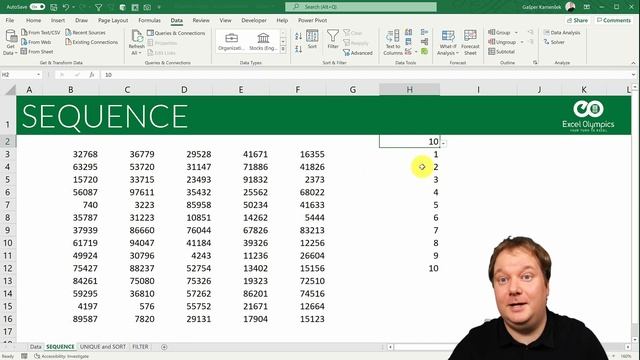Open the What-If Analysis menu
The width and height of the screenshot is (640, 360).
[x=448, y=42]
